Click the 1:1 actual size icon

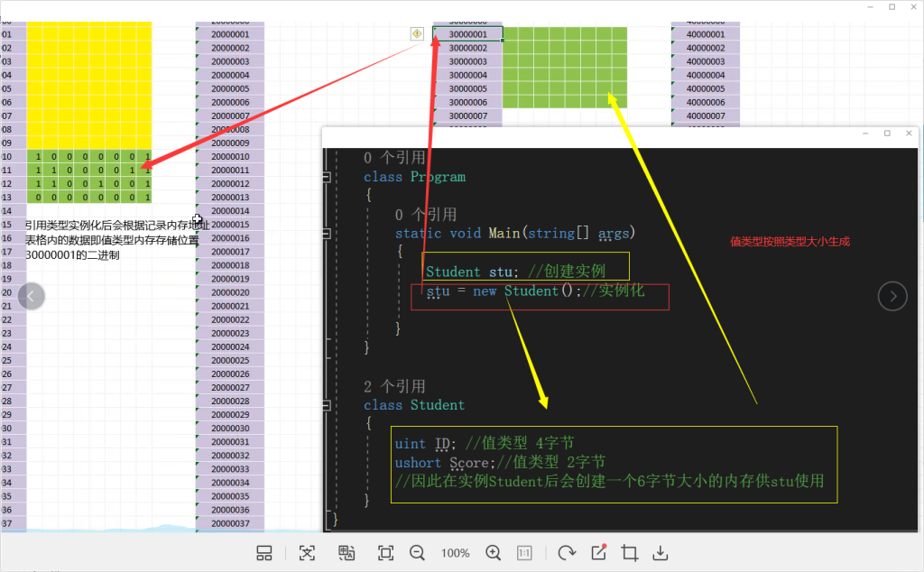[x=524, y=552]
